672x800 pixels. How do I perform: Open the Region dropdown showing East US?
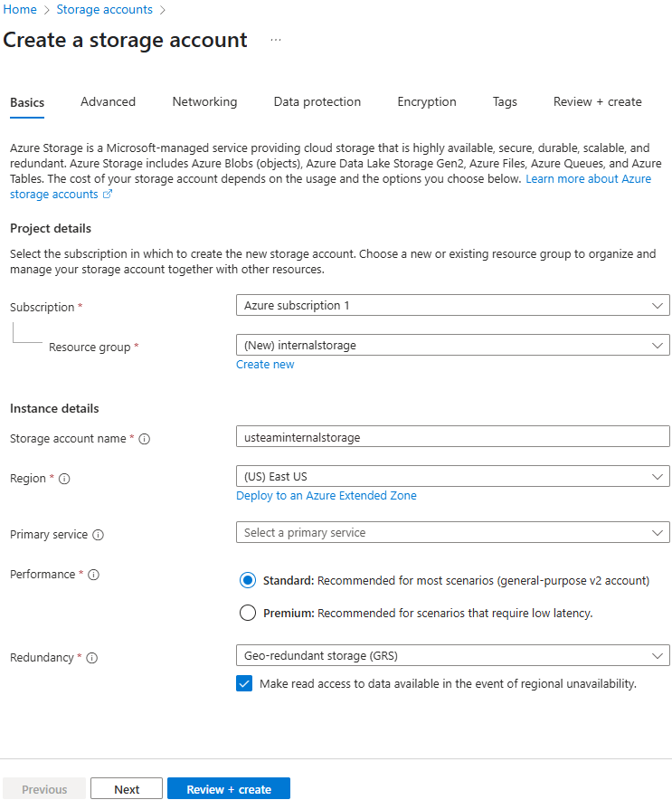(453, 477)
